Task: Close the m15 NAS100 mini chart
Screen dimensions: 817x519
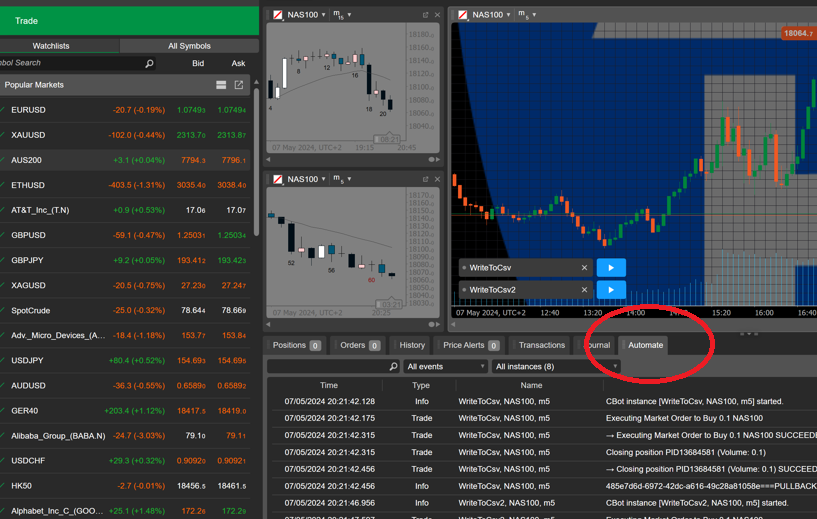Action: pyautogui.click(x=437, y=15)
